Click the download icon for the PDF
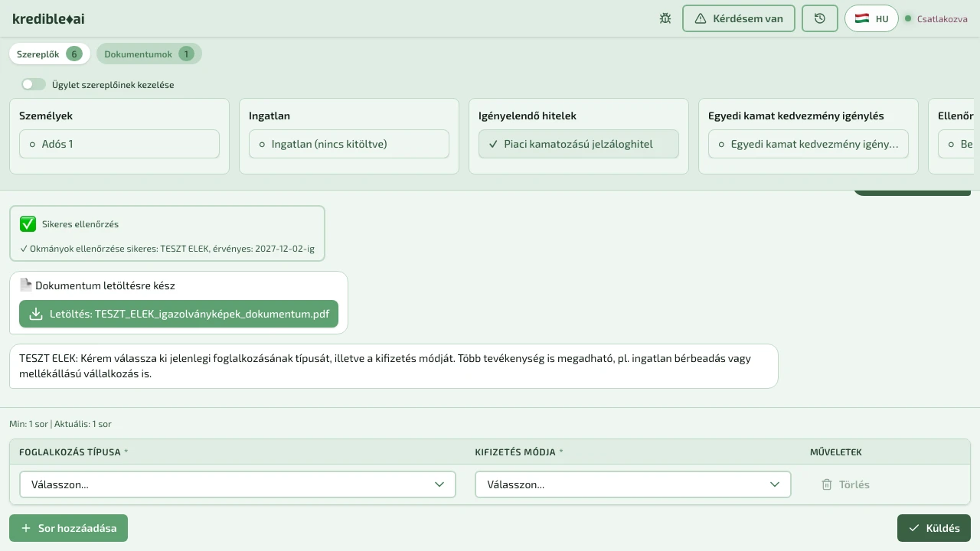This screenshot has height=551, width=980. pyautogui.click(x=35, y=314)
